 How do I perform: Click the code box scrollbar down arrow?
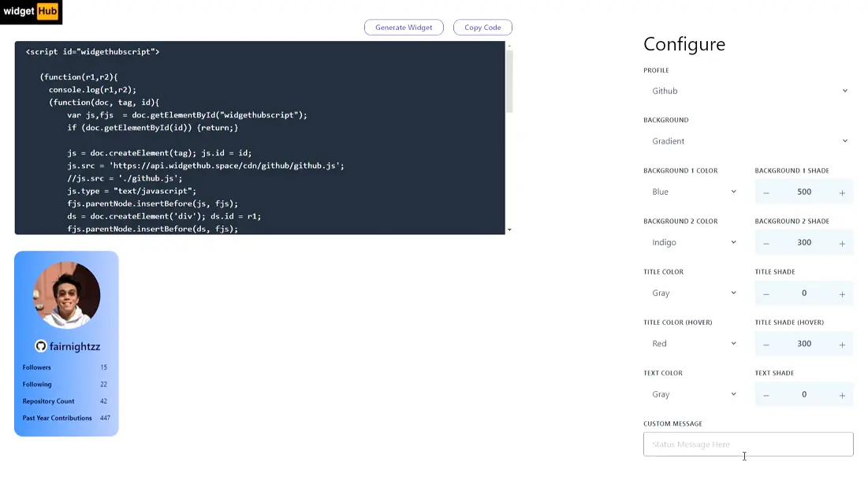509,229
